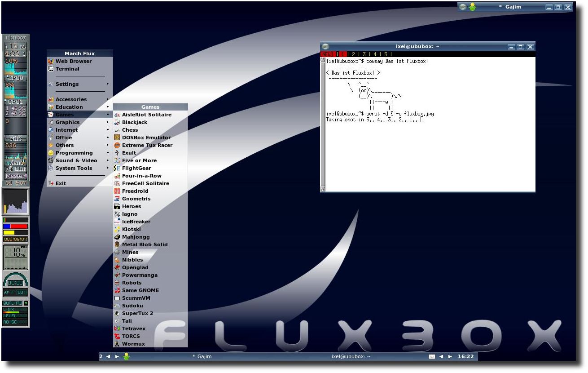Click the TORCS racing icon

click(117, 336)
